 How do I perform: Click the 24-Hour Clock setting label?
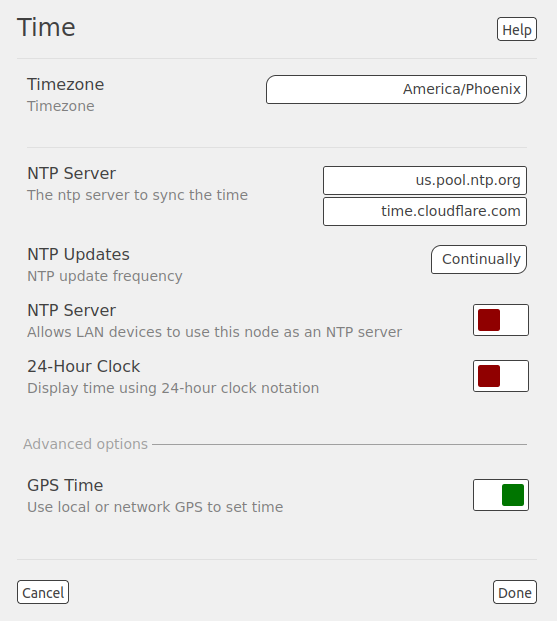point(84,366)
